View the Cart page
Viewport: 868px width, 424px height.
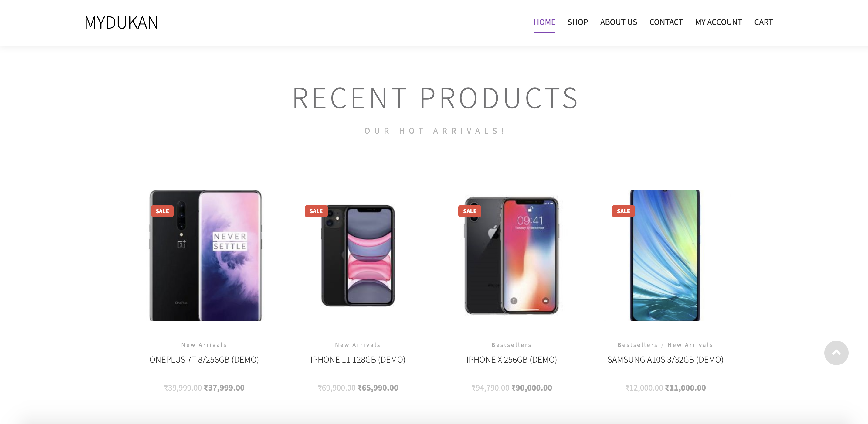[x=763, y=22]
